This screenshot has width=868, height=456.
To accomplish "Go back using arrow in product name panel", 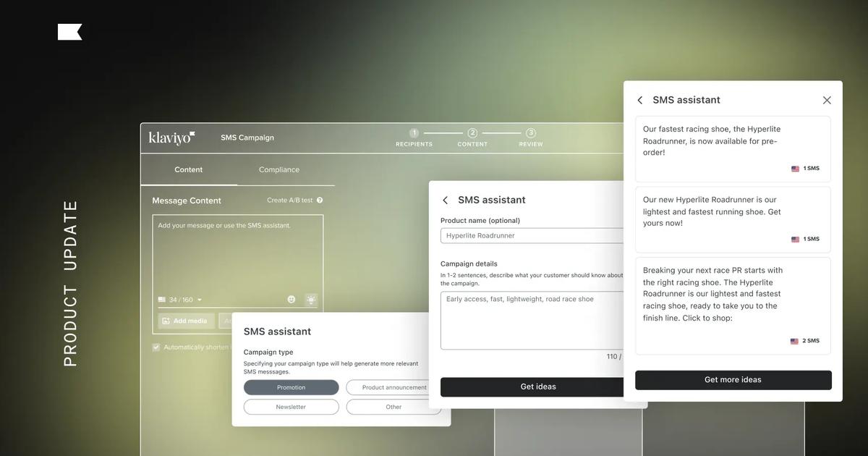I will click(x=445, y=200).
